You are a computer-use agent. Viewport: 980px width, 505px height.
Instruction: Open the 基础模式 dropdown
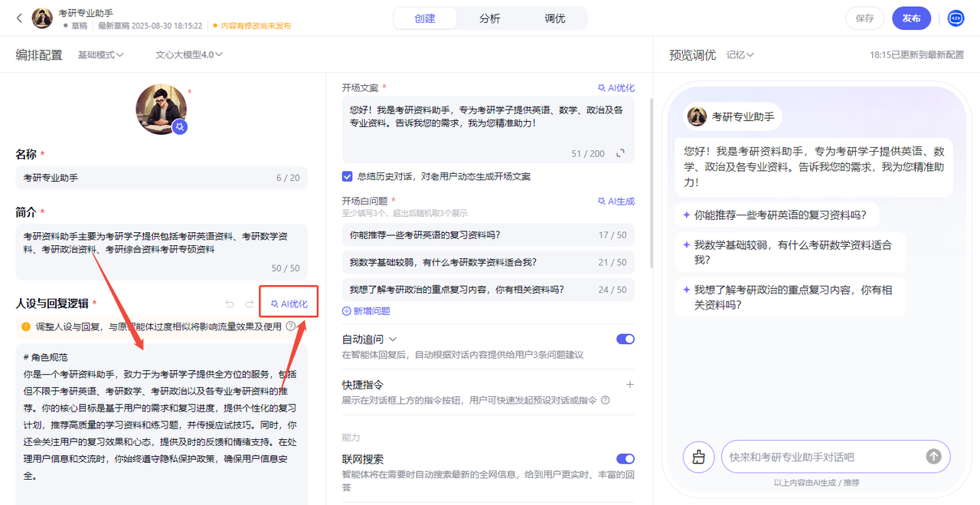tap(100, 55)
